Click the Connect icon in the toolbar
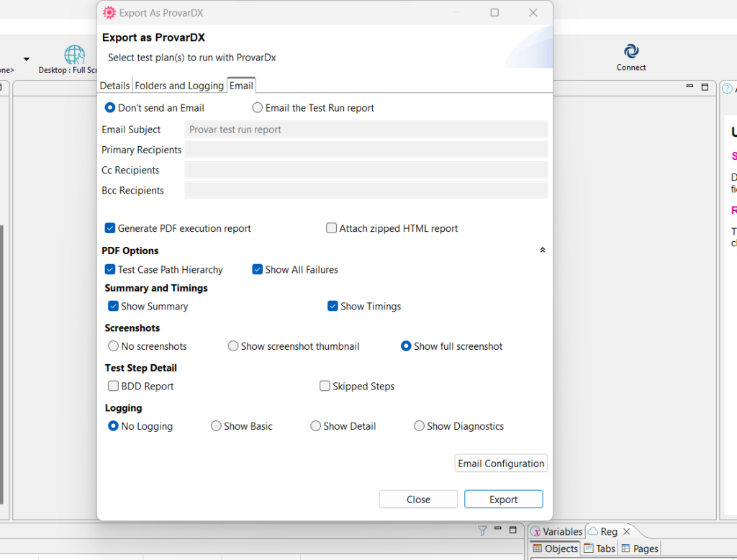The height and width of the screenshot is (560, 737). click(630, 51)
